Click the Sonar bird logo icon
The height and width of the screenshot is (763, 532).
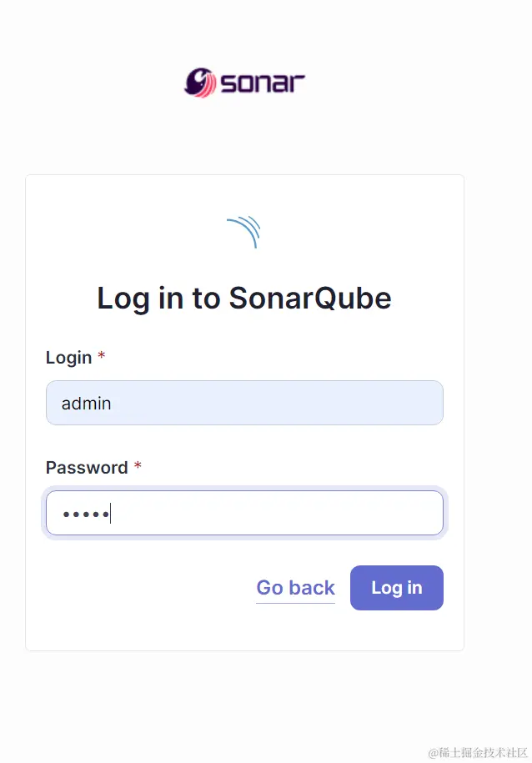coord(200,83)
